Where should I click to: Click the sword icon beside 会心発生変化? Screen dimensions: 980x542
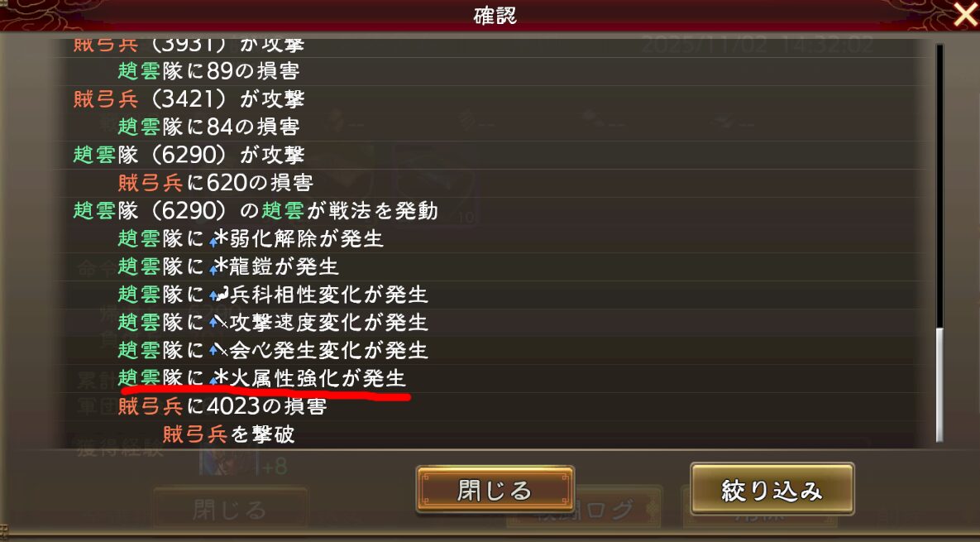218,350
